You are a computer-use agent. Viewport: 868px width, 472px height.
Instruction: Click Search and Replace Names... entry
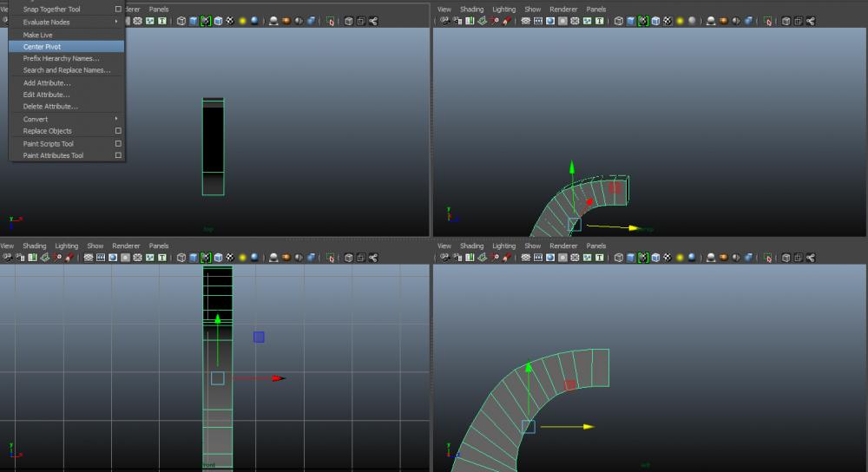pyautogui.click(x=66, y=70)
